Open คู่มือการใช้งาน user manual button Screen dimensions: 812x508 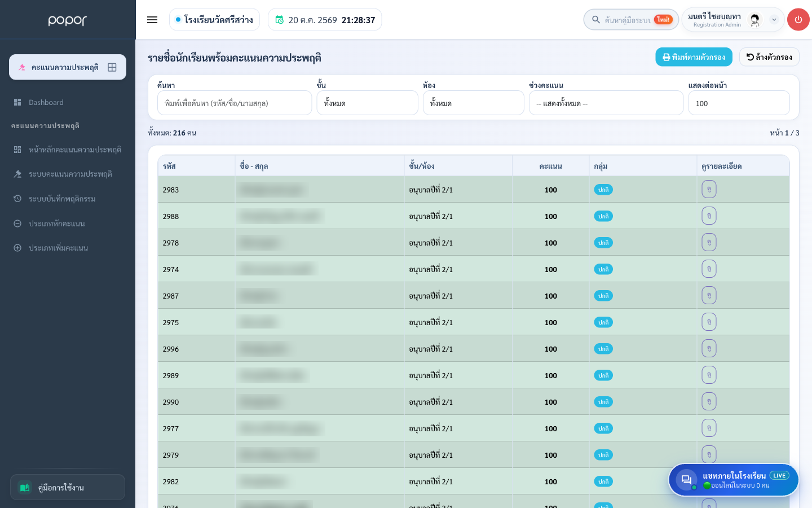pos(68,487)
